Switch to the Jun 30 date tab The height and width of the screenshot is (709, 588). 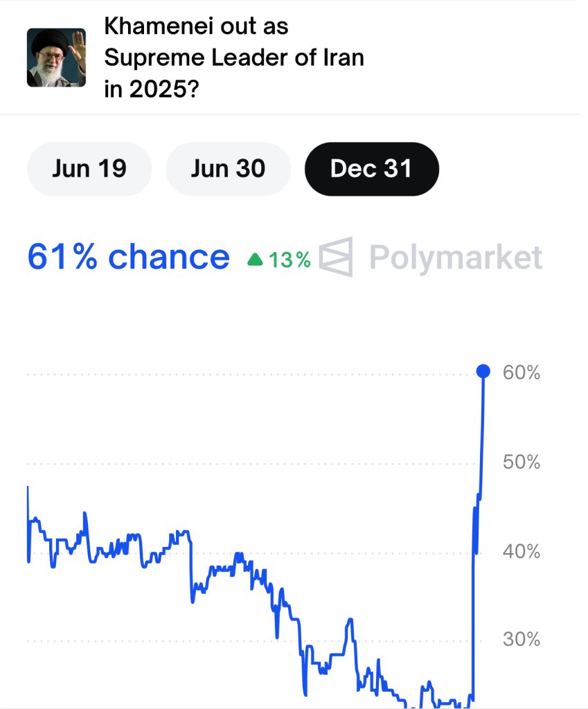pos(228,169)
